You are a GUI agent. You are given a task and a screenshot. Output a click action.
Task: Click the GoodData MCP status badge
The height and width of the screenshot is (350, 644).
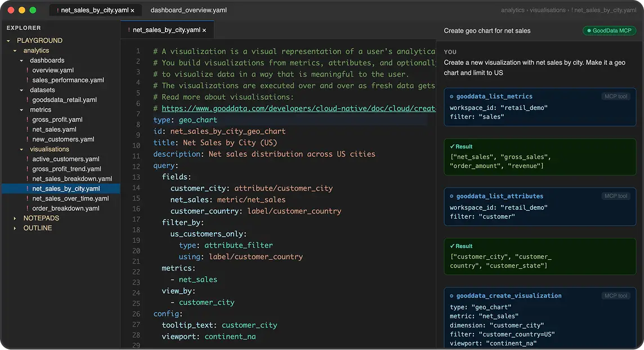coord(609,31)
